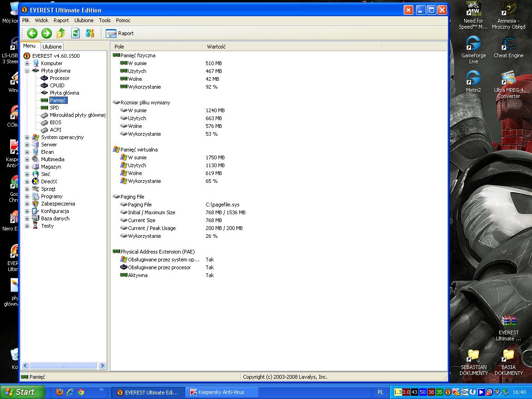Image resolution: width=532 pixels, height=399 pixels.
Task: Expand the Multimedia tree node
Action: coord(27,159)
